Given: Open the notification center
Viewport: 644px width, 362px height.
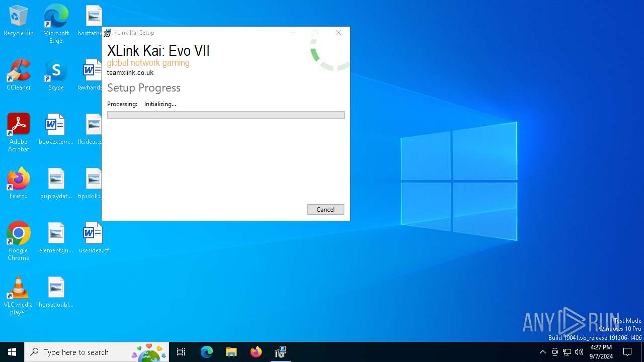Looking at the screenshot, I should tap(627, 352).
